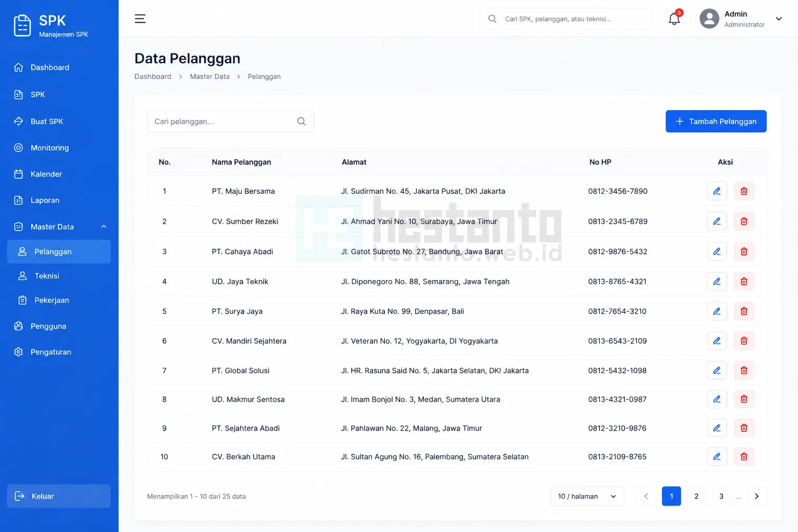Viewport: 798px width, 532px height.
Task: Delete UD. Jaya Teknik row
Action: pyautogui.click(x=744, y=282)
